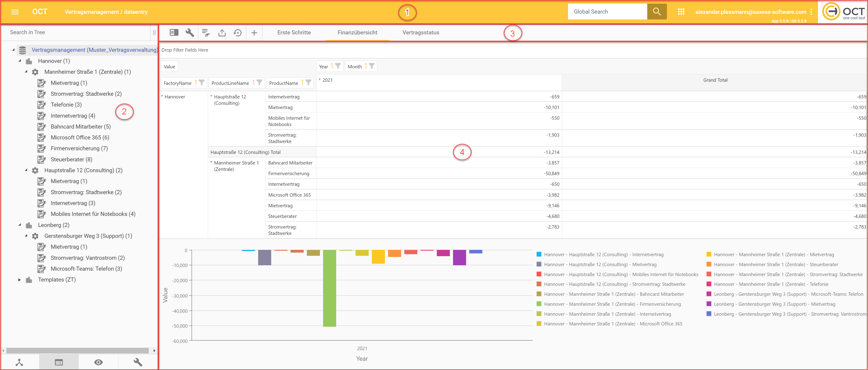The image size is (868, 370).
Task: Click the wrench settings icon in the toolbar
Action: [x=190, y=33]
